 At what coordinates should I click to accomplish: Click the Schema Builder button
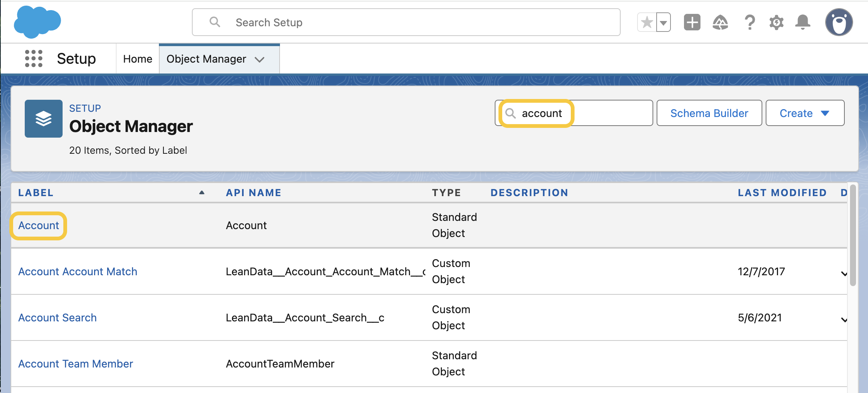click(709, 113)
